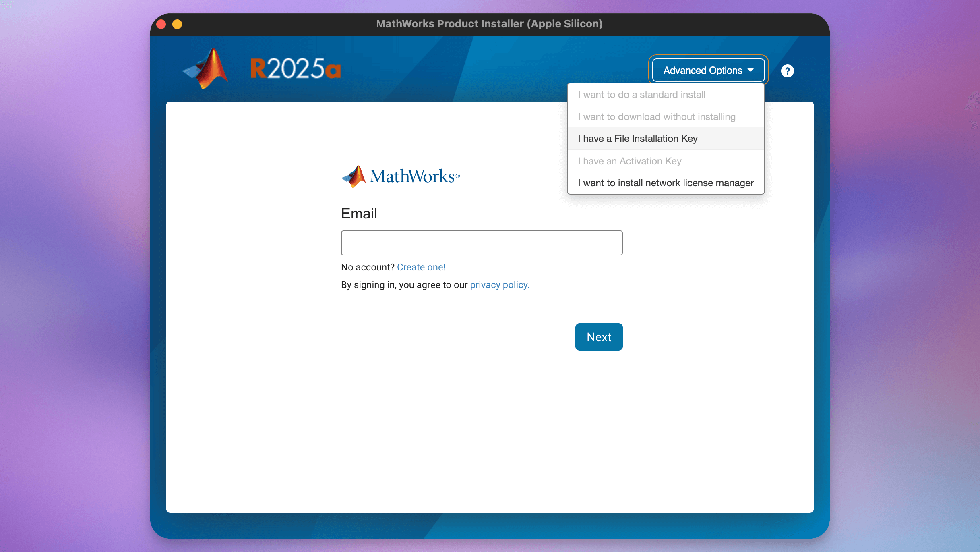Click the R2025a release logo

(x=296, y=68)
